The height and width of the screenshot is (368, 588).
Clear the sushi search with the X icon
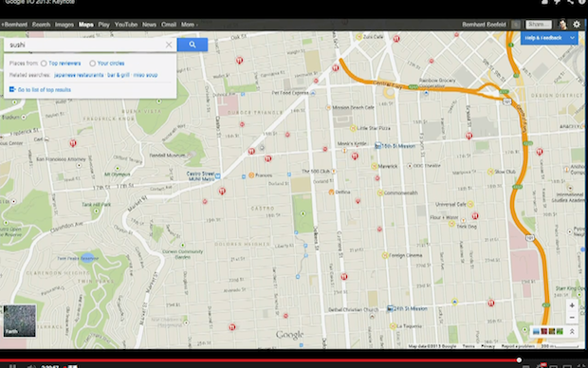169,45
